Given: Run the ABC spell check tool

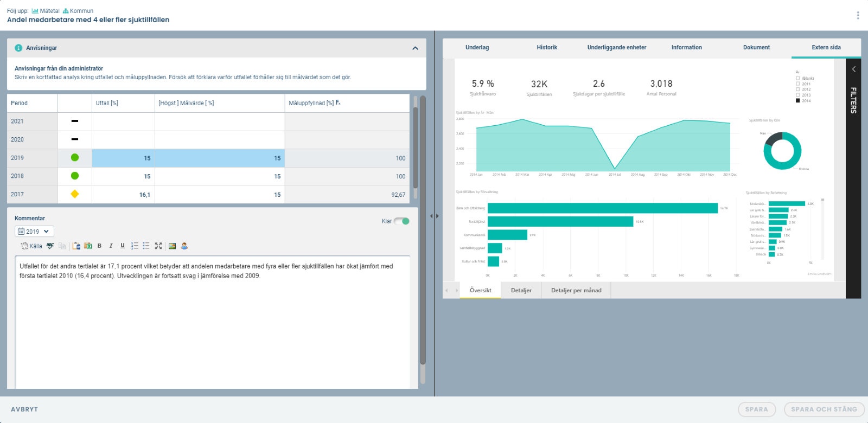Looking at the screenshot, I should (50, 246).
